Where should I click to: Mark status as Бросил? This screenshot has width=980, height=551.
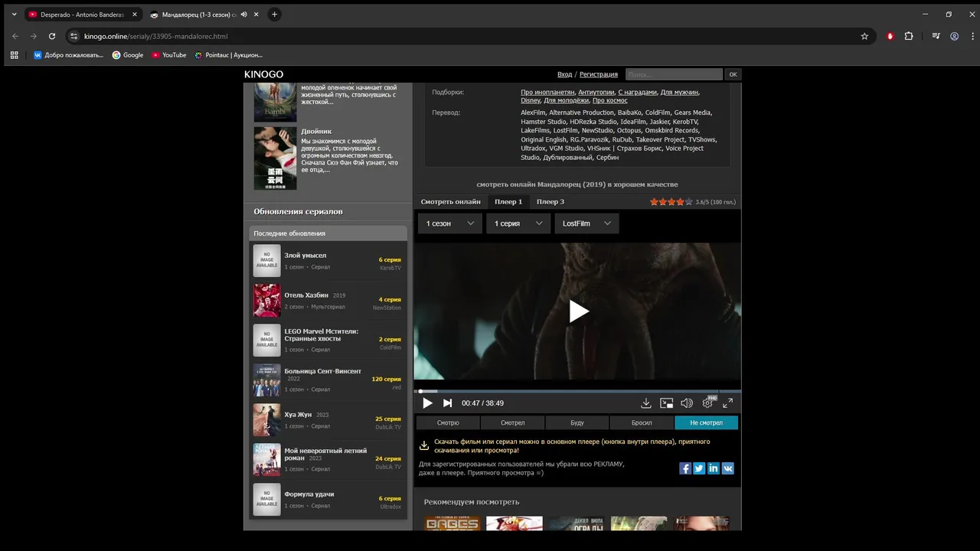coord(642,422)
